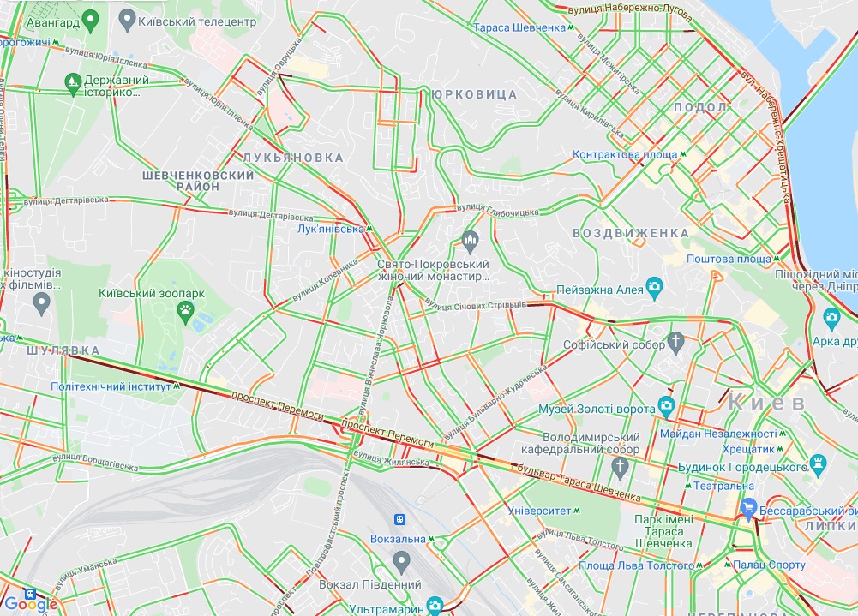This screenshot has height=616, width=858.
Task: Click the Свято-Покровський монастир temple icon
Action: pos(470,242)
